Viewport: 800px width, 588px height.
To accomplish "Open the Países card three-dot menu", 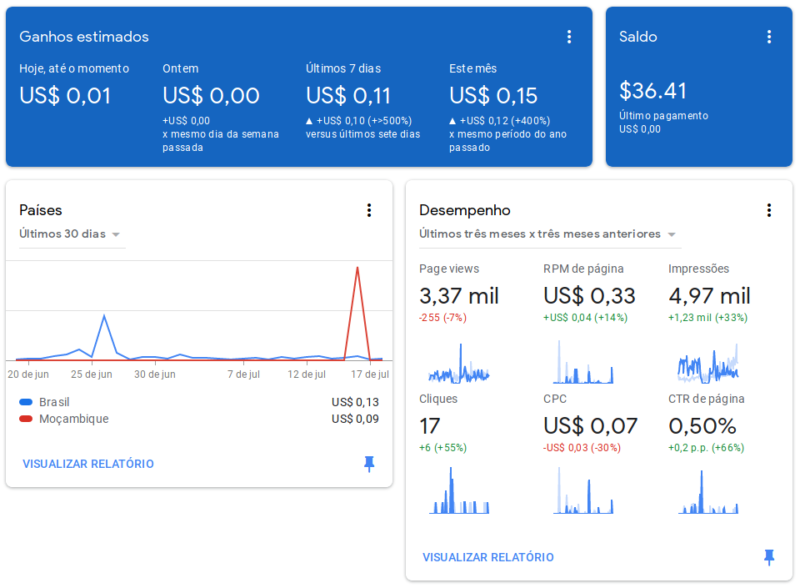I will (x=368, y=210).
